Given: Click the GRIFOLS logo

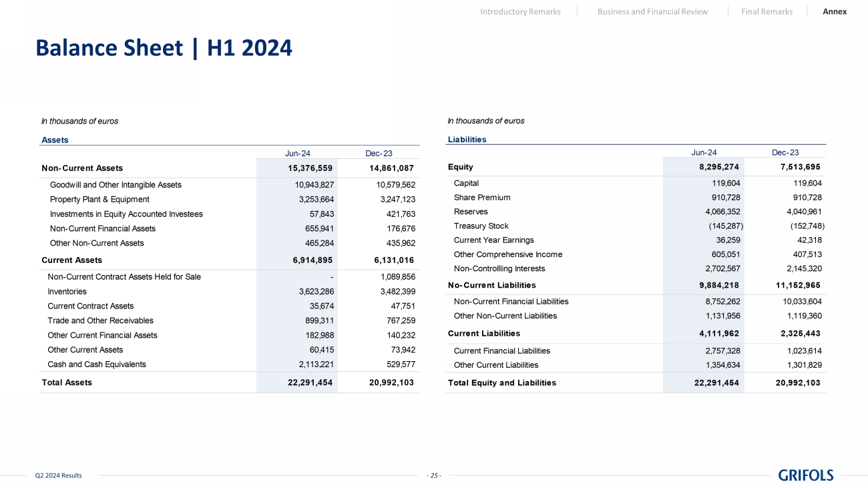Looking at the screenshot, I should 806,475.
